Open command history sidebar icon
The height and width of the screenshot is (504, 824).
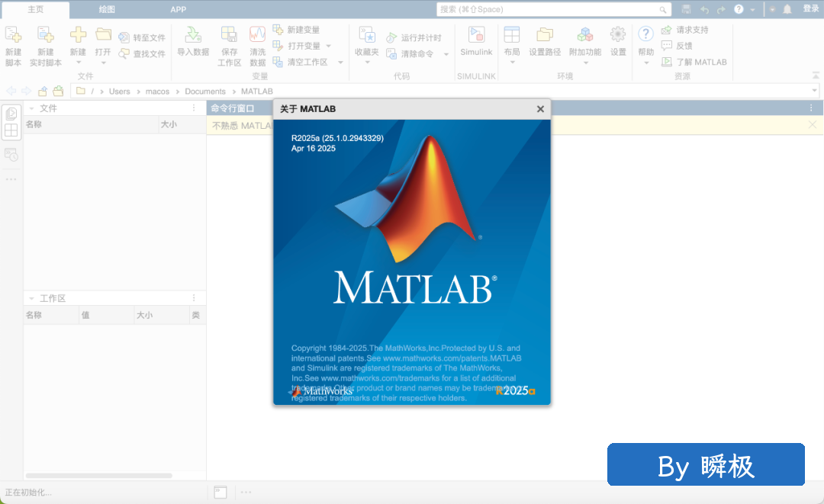[11, 155]
